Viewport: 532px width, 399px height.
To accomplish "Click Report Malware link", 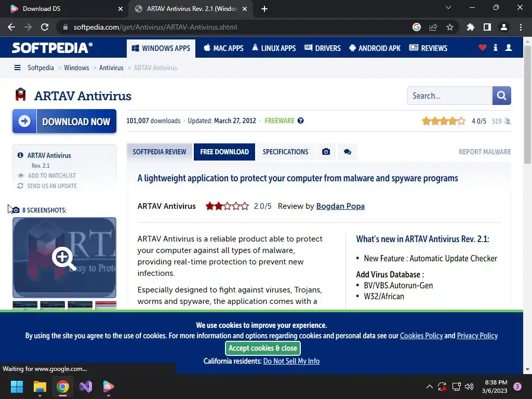I will coord(485,152).
